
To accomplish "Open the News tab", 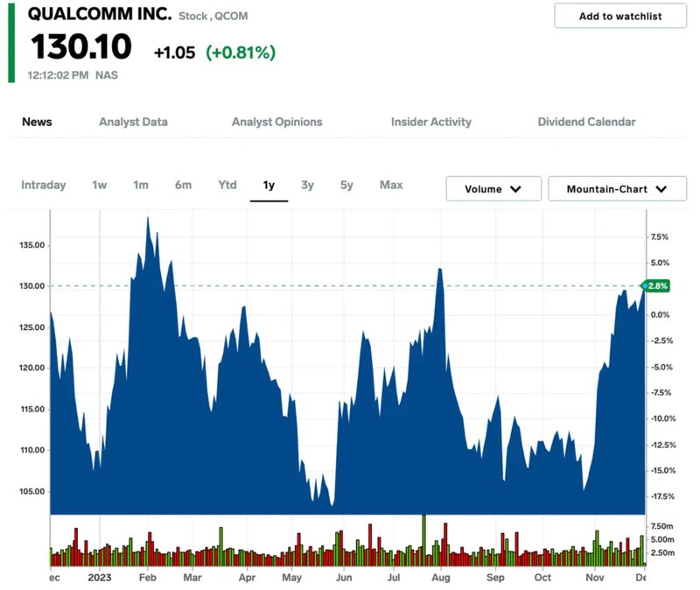I will coord(37,122).
